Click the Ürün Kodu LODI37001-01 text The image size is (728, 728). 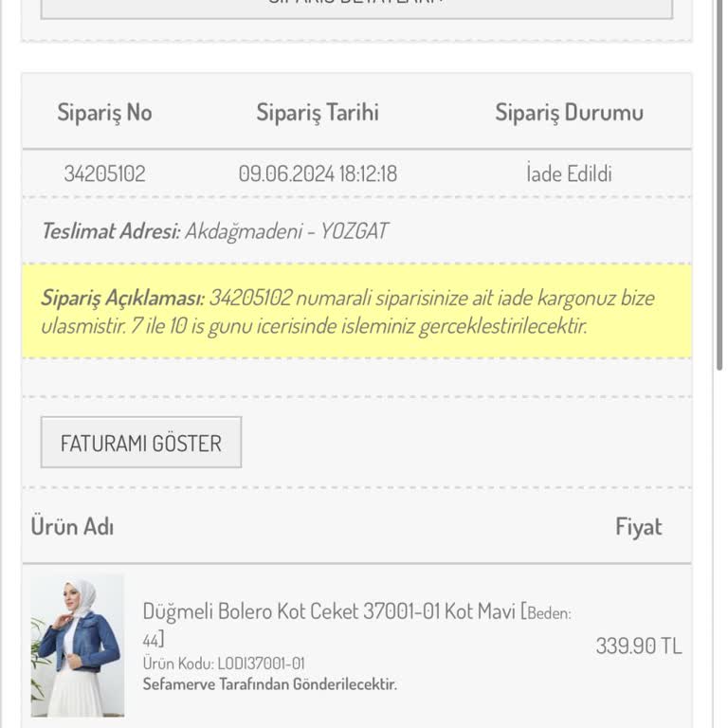pos(224,664)
